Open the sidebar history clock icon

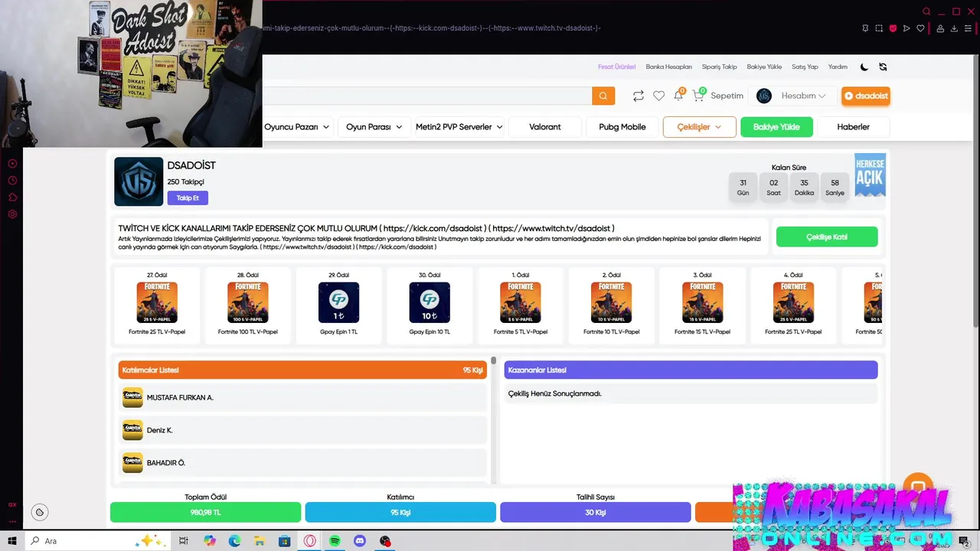click(x=12, y=181)
